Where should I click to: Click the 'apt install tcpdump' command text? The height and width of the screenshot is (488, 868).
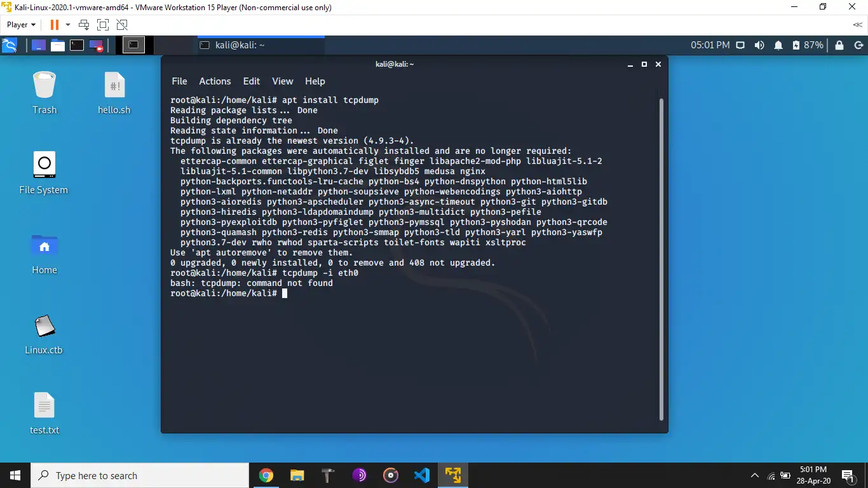pos(330,100)
